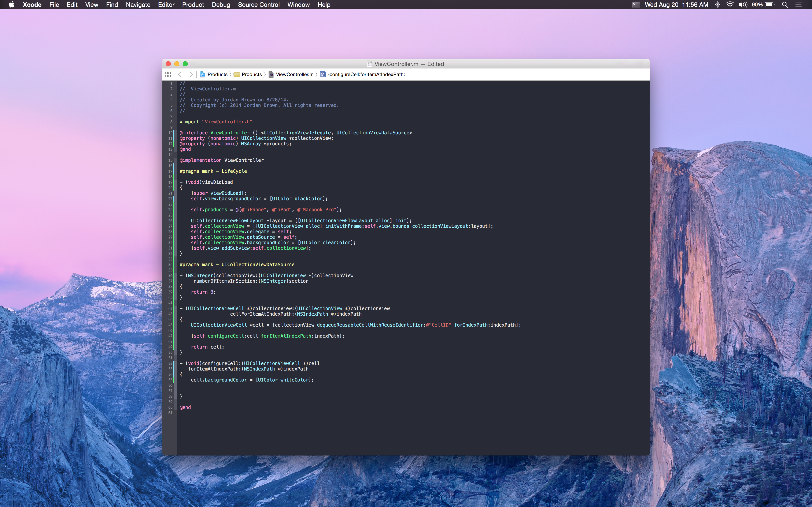Open the -configureCell:forItemAtIndexPath: method dropdown
The image size is (812, 507).
click(x=366, y=74)
